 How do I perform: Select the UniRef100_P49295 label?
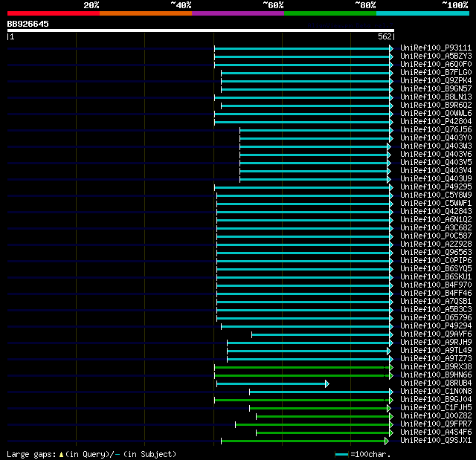pyautogui.click(x=436, y=187)
